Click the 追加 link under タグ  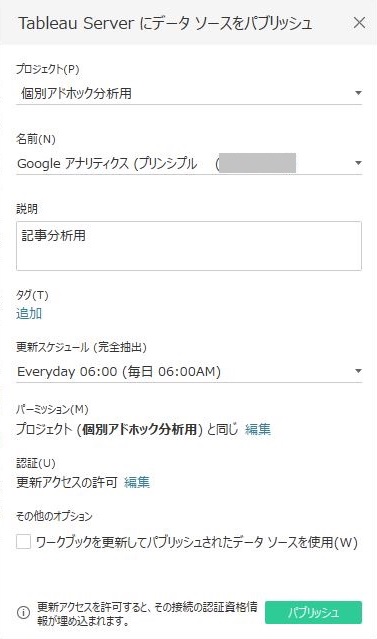[x=29, y=313]
